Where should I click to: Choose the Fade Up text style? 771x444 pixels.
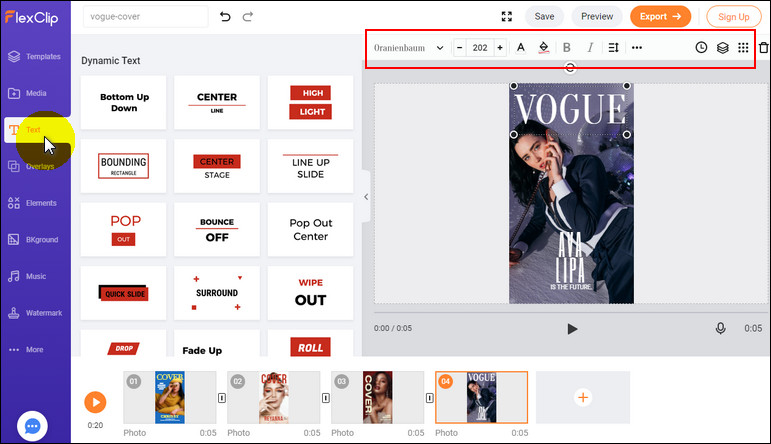coord(217,344)
